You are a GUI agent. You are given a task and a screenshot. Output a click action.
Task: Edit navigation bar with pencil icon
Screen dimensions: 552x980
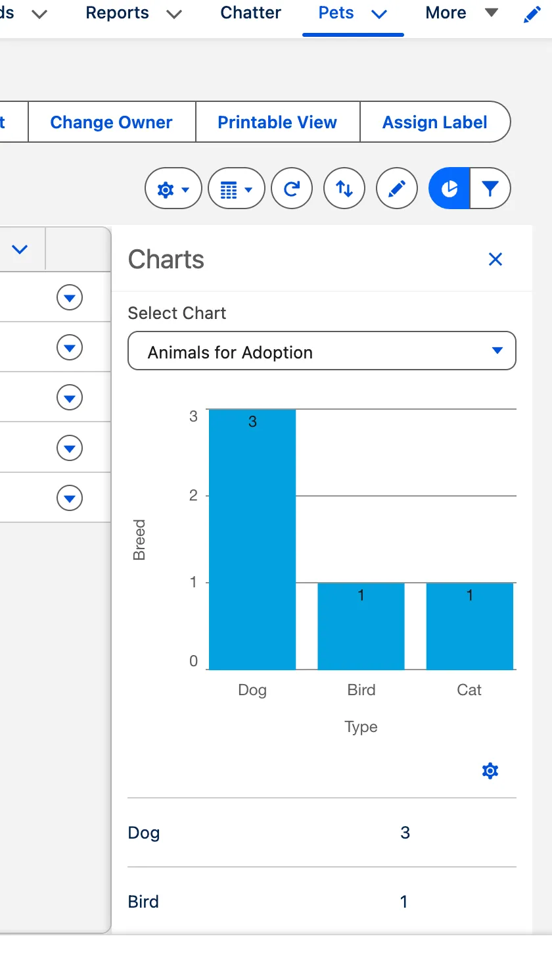532,14
